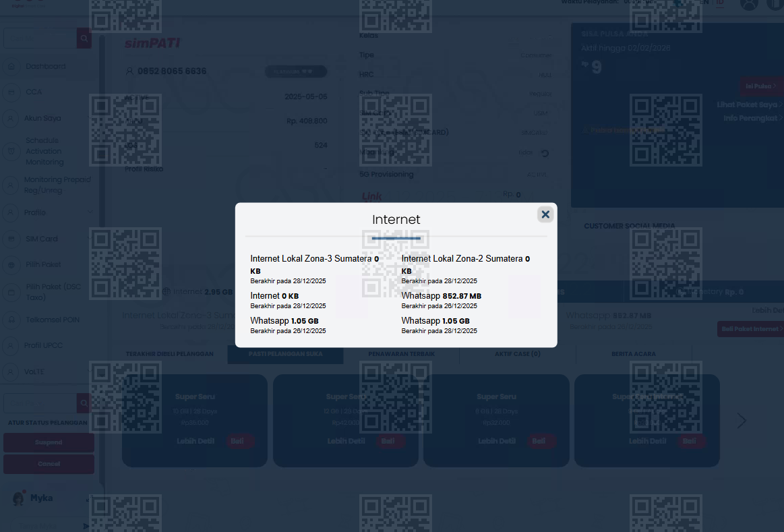Click the CCA sidebar icon
Screen dimensions: 784x532
[x=11, y=92]
